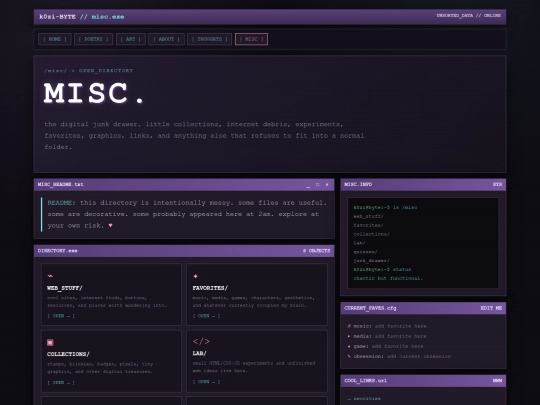Click the /misc/ > OPEN_DIRECTORY breadcrumb
540x405 pixels.
click(89, 71)
